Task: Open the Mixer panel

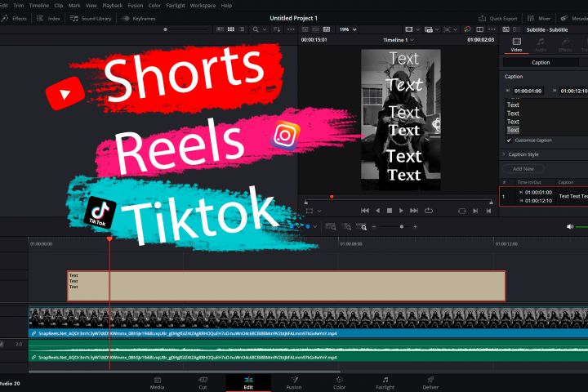Action: coord(539,19)
